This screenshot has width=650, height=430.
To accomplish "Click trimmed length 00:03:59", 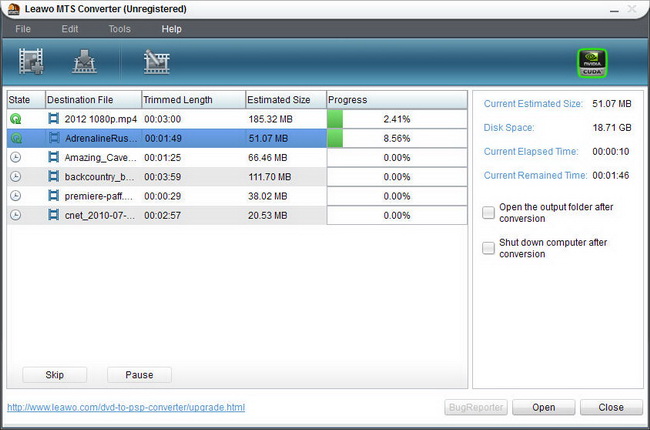I will [x=162, y=177].
